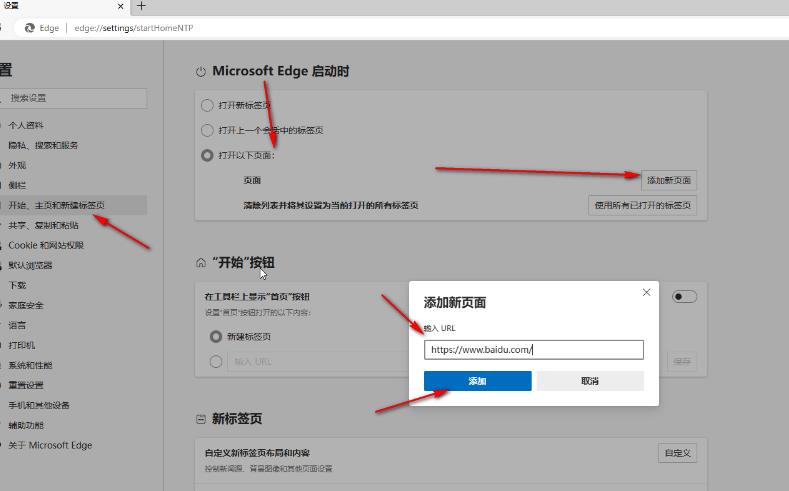Open 语言 settings section
The width and height of the screenshot is (789, 491).
pyautogui.click(x=17, y=325)
